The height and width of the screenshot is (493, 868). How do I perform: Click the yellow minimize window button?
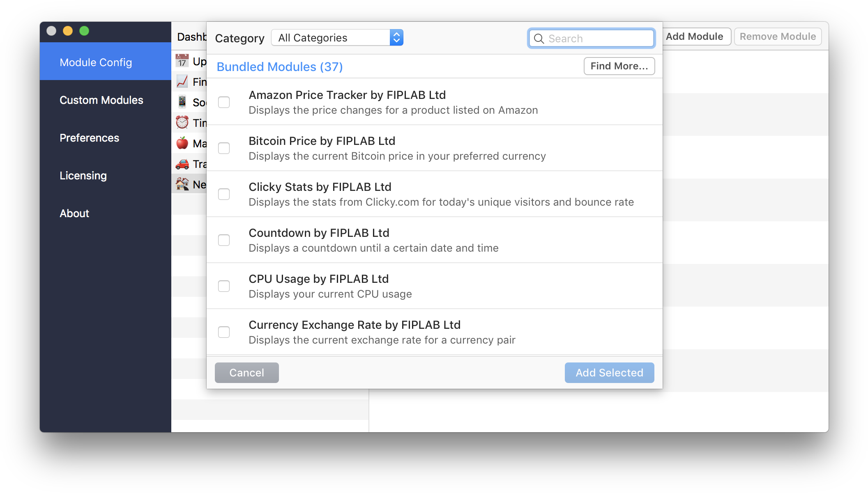coord(68,31)
